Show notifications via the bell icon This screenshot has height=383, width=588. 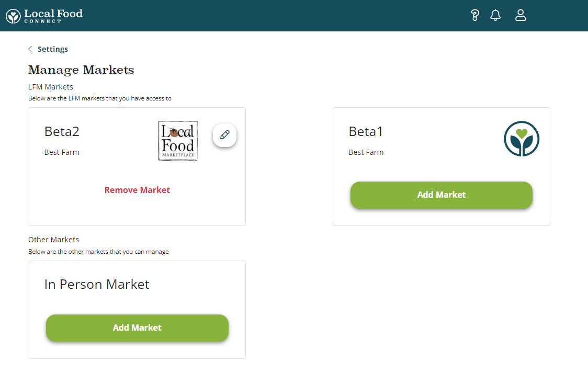click(495, 16)
